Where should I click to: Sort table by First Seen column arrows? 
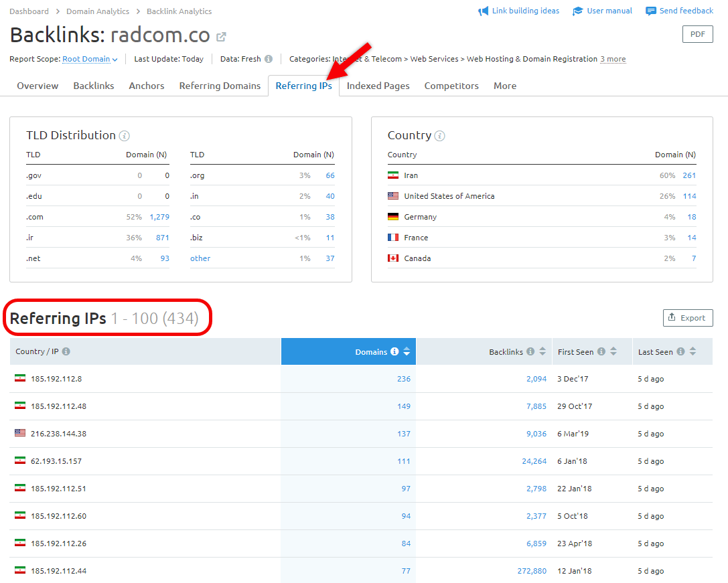coord(613,351)
